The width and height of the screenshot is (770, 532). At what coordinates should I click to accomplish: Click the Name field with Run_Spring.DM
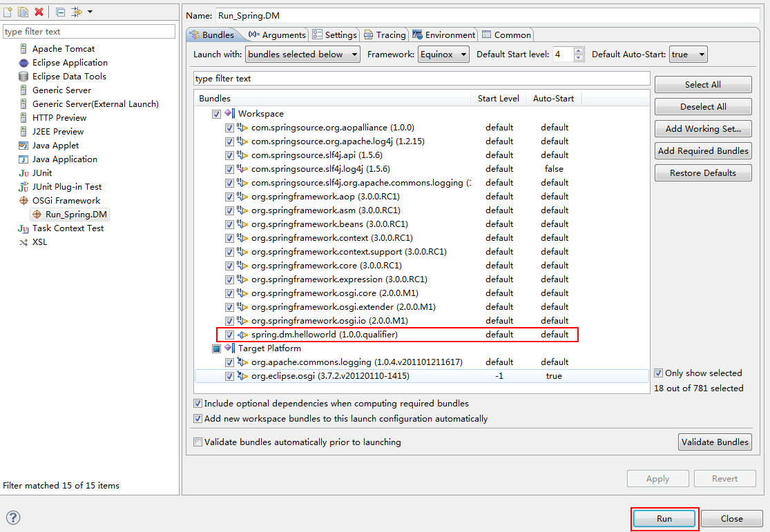(x=488, y=16)
